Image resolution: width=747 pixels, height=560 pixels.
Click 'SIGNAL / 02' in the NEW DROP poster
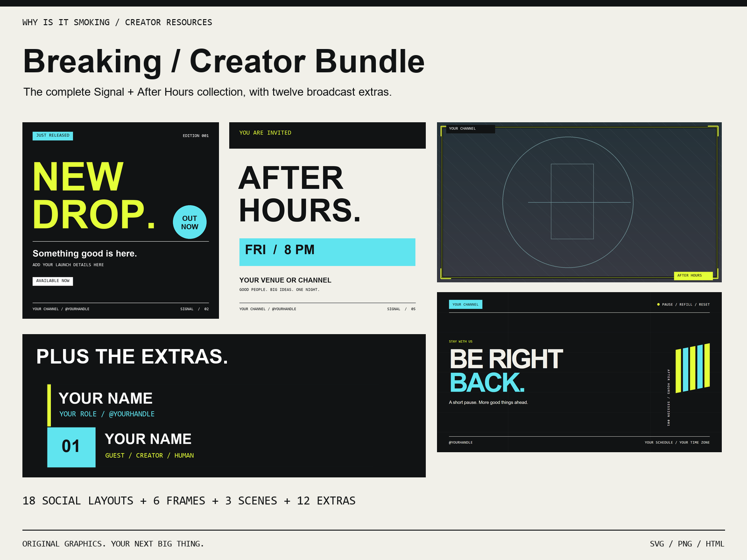(195, 309)
